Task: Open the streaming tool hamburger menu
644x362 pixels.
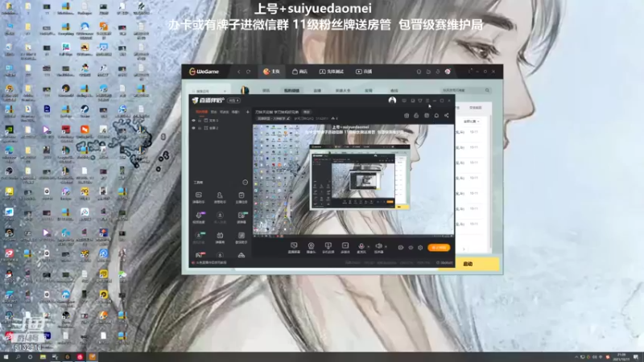Action: [427, 101]
